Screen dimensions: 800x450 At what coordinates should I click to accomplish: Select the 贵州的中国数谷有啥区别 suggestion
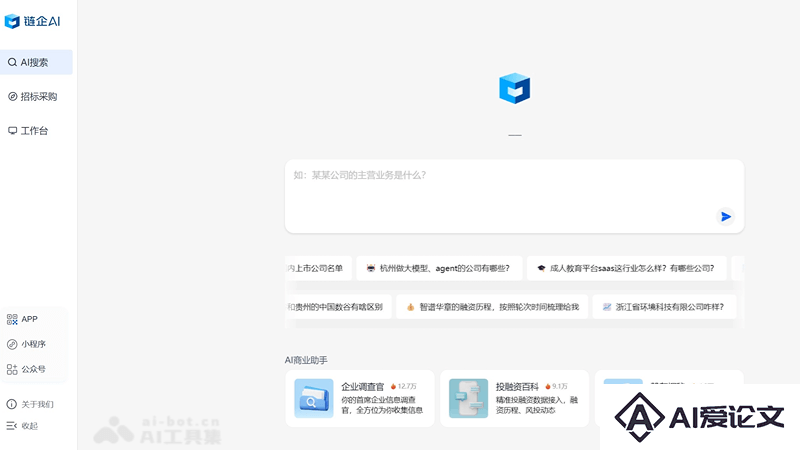point(338,307)
